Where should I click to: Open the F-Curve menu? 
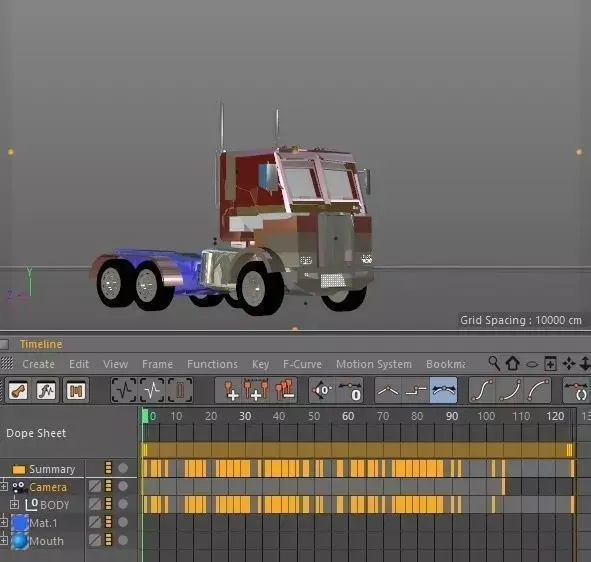tap(302, 364)
